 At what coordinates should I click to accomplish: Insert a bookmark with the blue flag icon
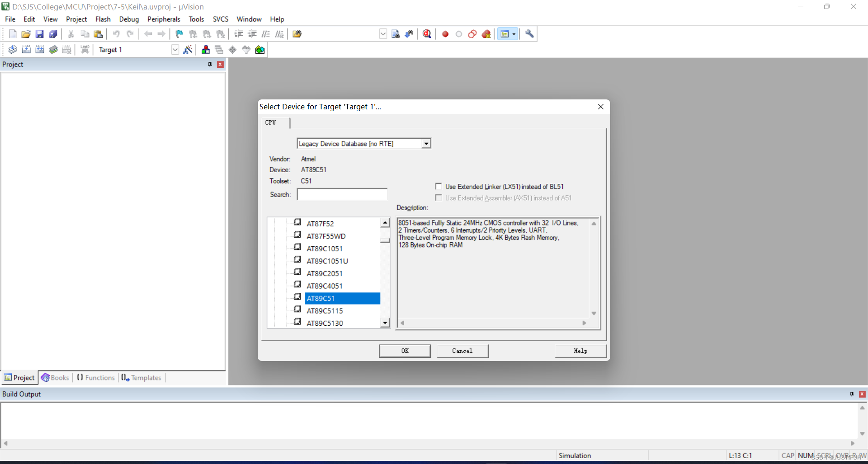179,34
